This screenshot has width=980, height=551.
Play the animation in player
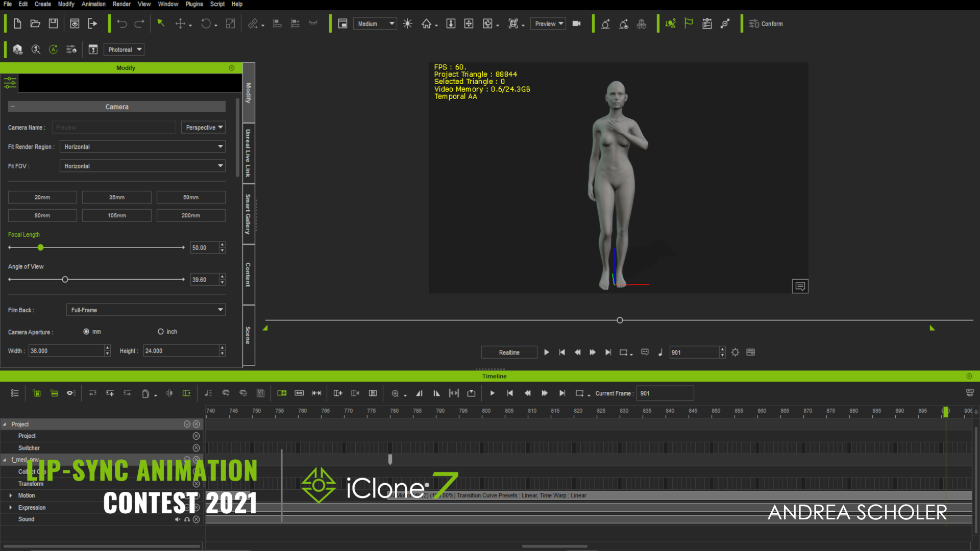tap(547, 352)
